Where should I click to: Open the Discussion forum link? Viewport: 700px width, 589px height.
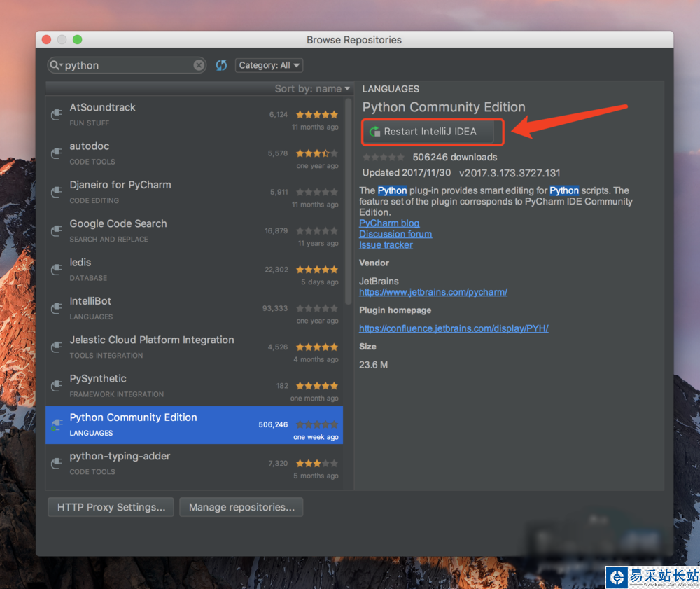click(x=395, y=234)
